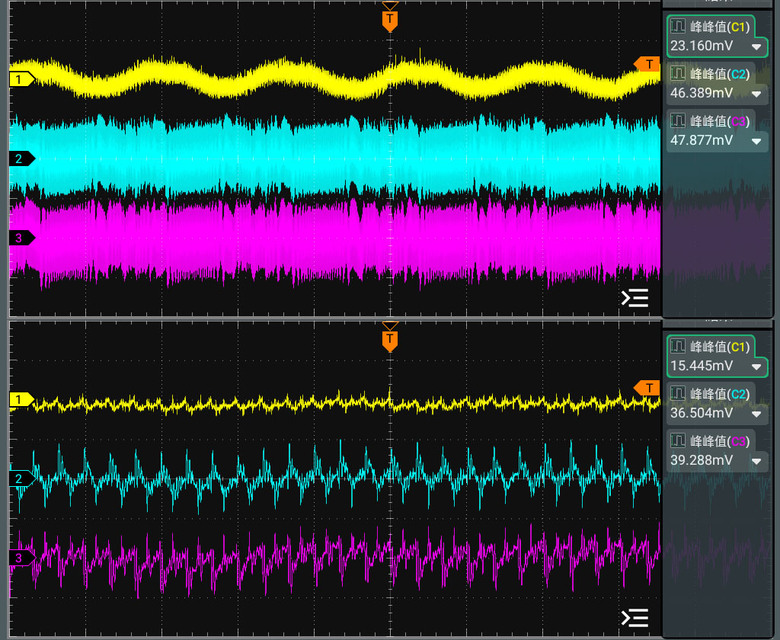Click measurement icon beside top 峰峰值(C3)
780x640 pixels.
678,121
